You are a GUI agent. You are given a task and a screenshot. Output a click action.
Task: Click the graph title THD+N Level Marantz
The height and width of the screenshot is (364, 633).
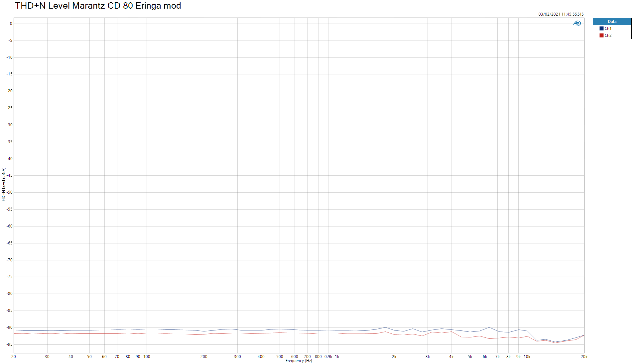(x=98, y=6)
